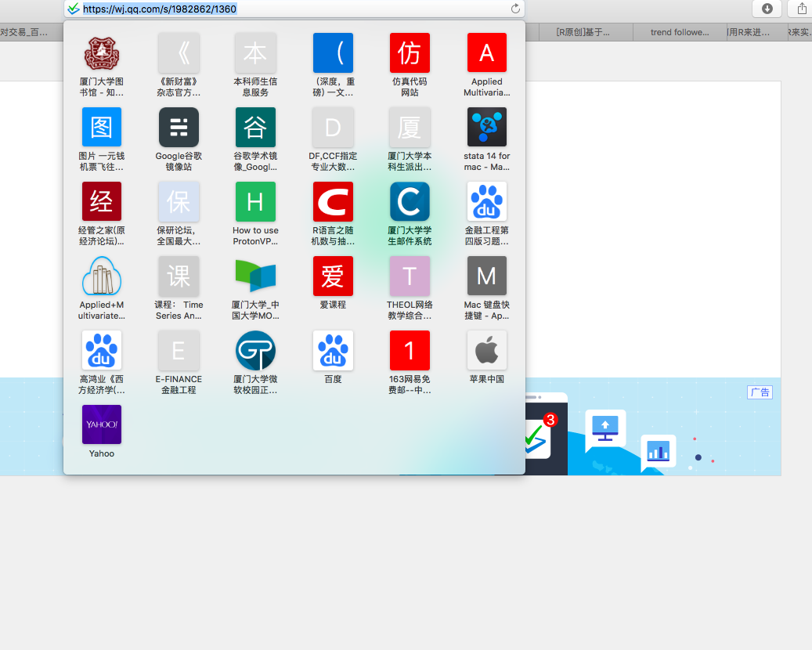Viewport: 812px width, 650px height.
Task: Click the Share toolbar button
Action: click(x=801, y=9)
